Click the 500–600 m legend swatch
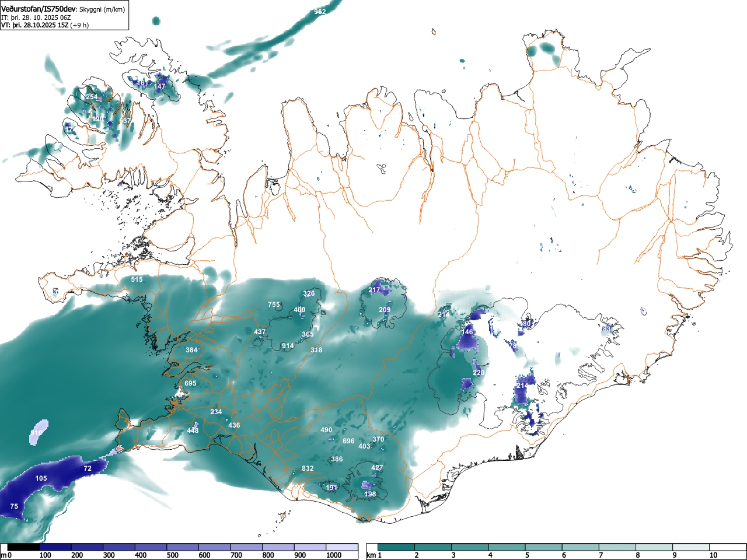This screenshot has height=560, width=747. coord(183,547)
